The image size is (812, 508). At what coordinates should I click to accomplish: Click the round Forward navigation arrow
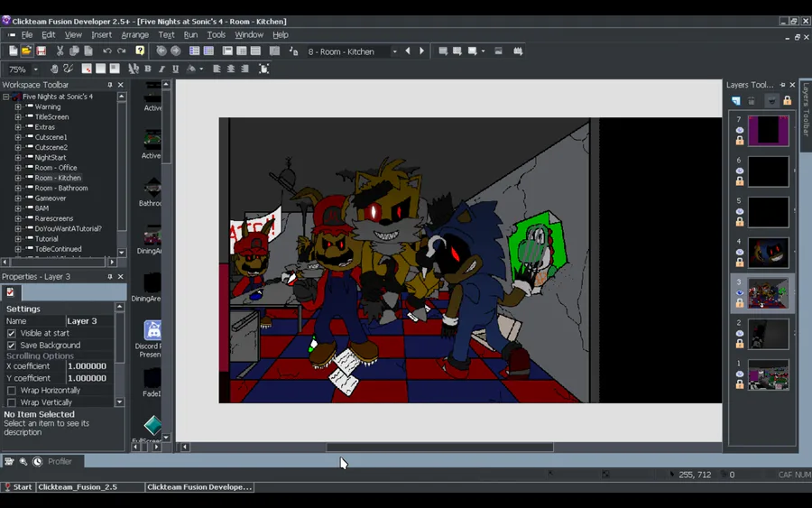coord(176,51)
